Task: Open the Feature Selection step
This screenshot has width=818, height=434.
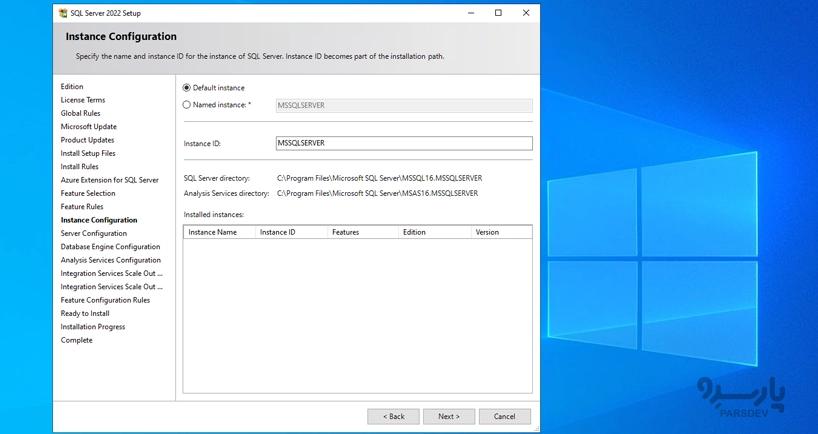Action: (x=88, y=193)
